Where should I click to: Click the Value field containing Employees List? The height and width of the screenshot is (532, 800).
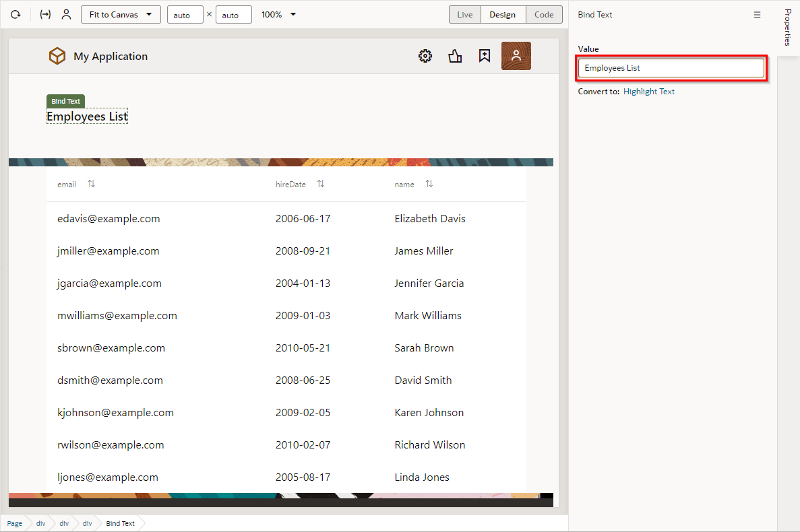click(x=671, y=68)
